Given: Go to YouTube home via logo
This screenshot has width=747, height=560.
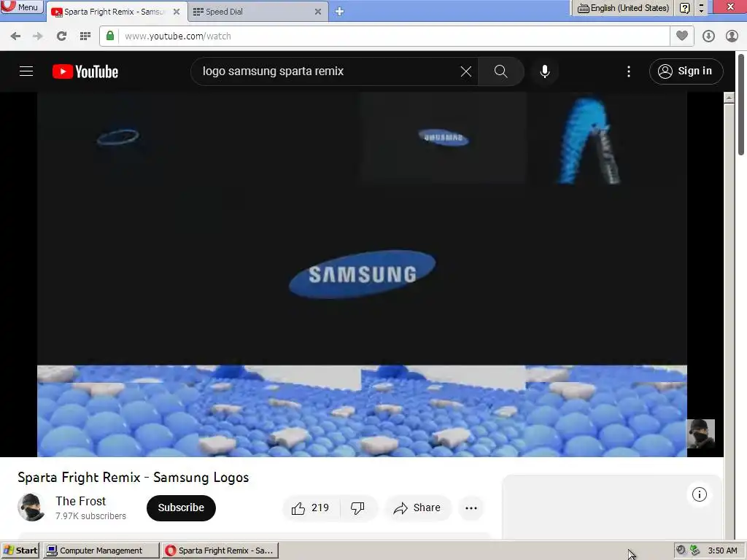Looking at the screenshot, I should click(85, 71).
